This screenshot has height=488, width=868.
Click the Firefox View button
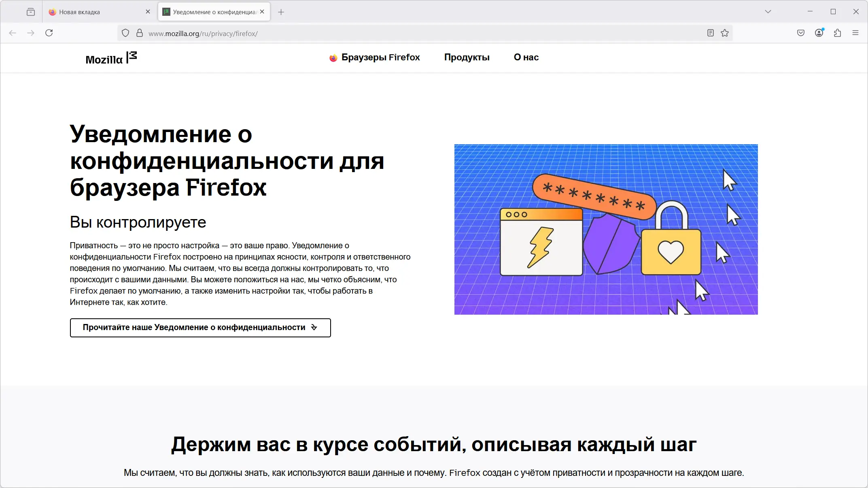pyautogui.click(x=31, y=12)
